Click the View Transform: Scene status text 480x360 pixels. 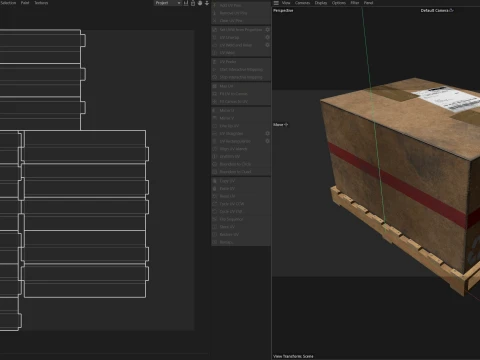[x=293, y=356]
